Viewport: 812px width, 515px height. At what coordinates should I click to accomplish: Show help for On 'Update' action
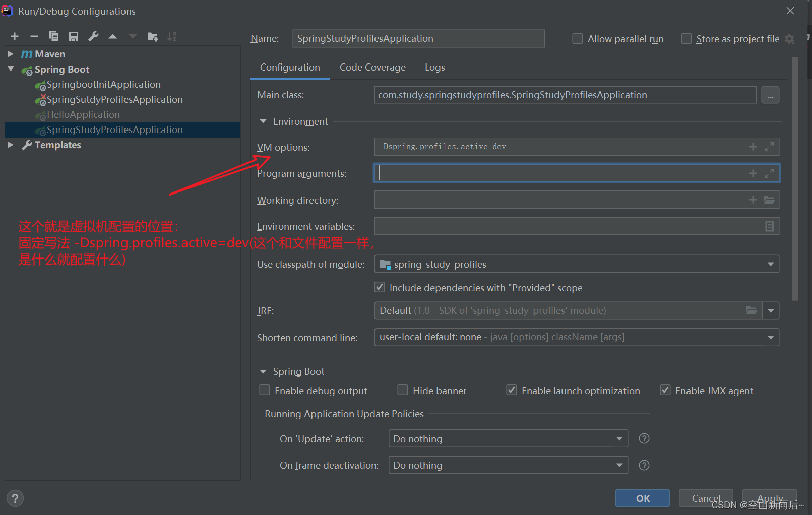644,438
